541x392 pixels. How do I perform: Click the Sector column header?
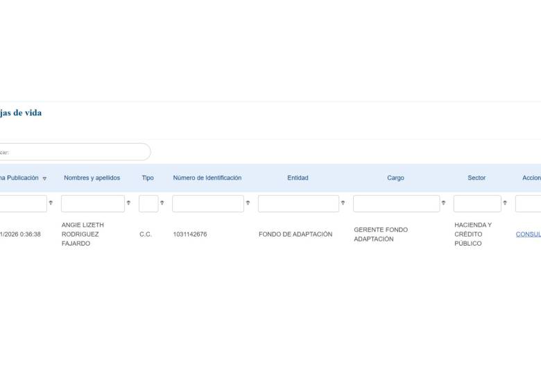[x=476, y=178]
